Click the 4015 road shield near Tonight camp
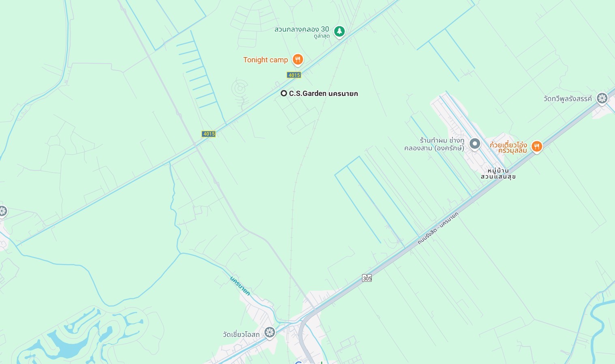The image size is (615, 364). coord(294,75)
